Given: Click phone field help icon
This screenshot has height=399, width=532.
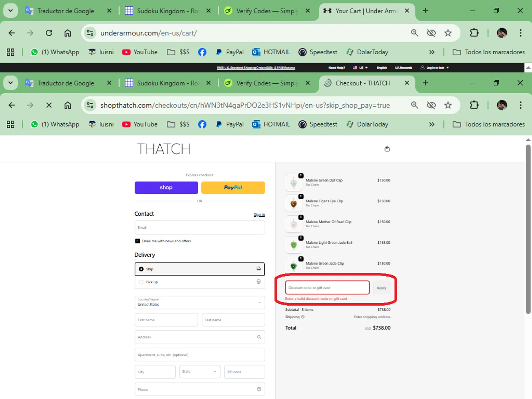Looking at the screenshot, I should 259,389.
